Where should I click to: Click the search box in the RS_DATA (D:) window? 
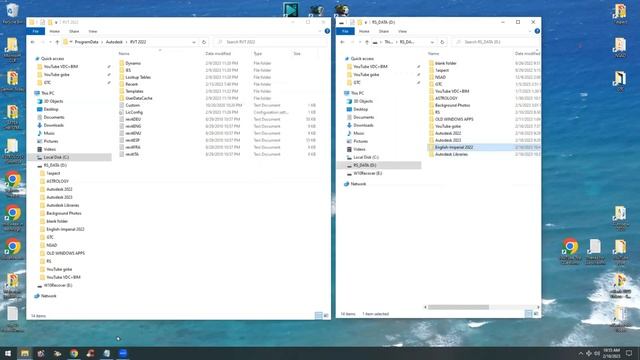coord(496,42)
